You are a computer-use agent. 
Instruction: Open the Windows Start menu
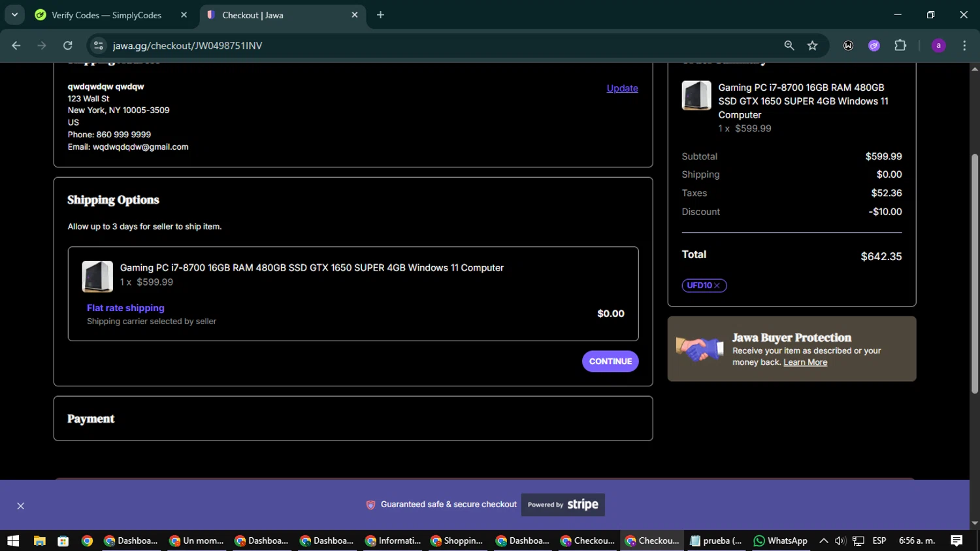tap(13, 541)
